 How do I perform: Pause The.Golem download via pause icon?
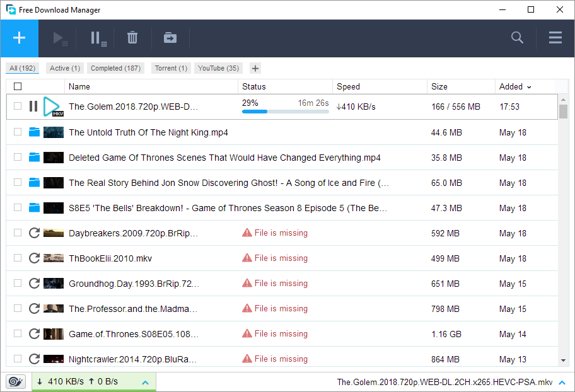click(x=33, y=107)
